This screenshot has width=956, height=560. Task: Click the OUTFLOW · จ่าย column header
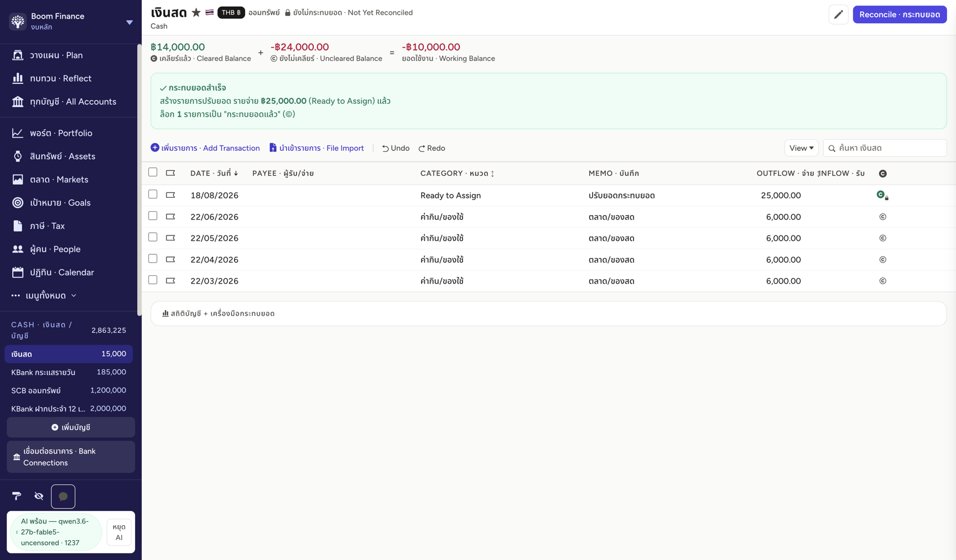(x=785, y=174)
